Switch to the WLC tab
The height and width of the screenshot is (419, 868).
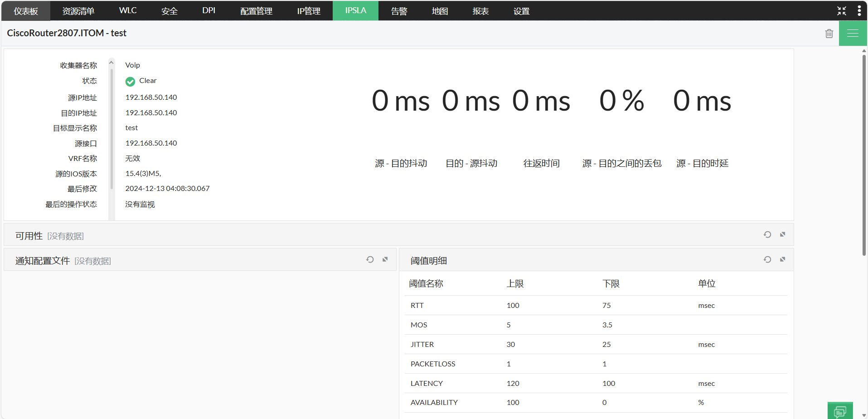pyautogui.click(x=128, y=11)
